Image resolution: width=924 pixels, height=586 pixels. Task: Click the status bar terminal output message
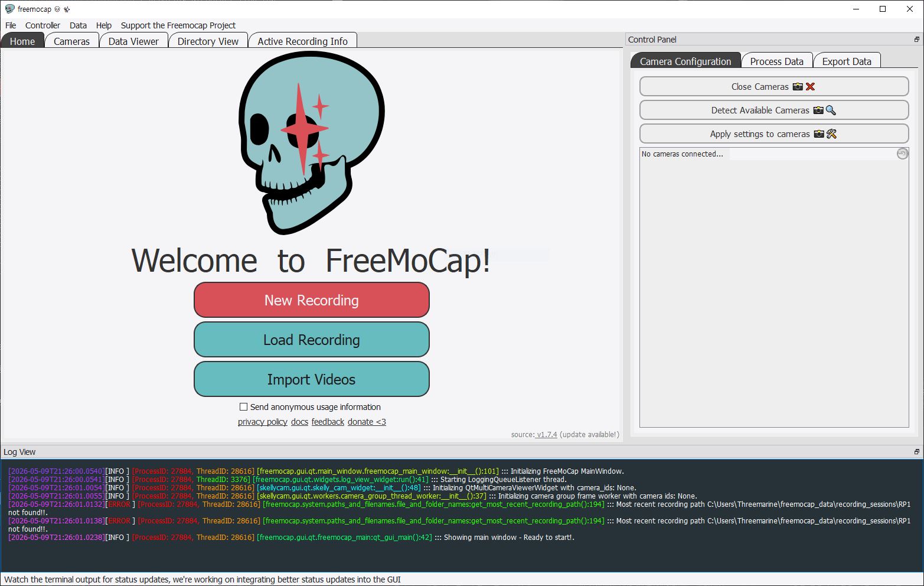point(203,580)
